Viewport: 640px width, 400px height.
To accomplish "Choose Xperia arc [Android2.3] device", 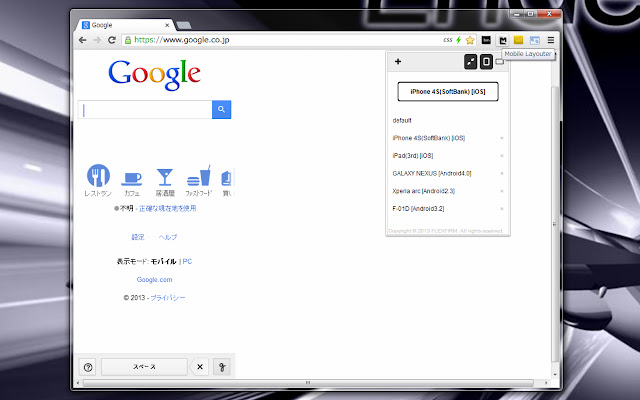I will pyautogui.click(x=423, y=191).
